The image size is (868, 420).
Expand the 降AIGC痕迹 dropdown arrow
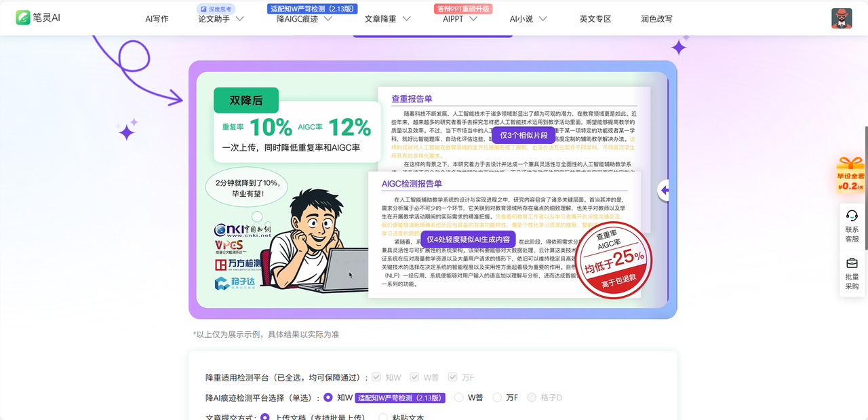tap(328, 19)
